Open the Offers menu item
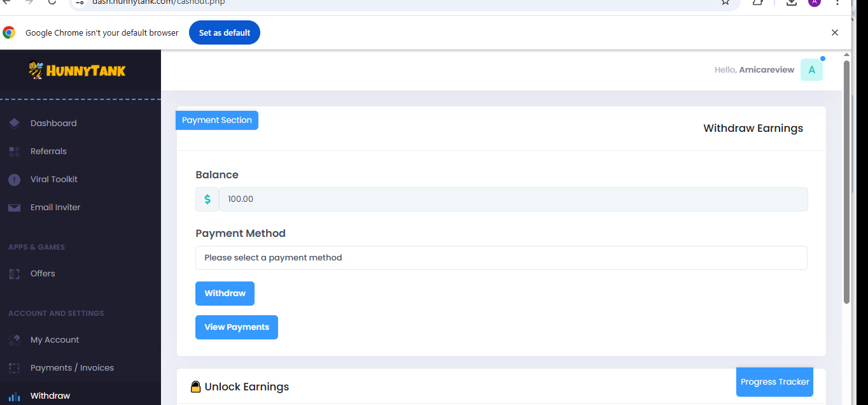 pyautogui.click(x=43, y=273)
